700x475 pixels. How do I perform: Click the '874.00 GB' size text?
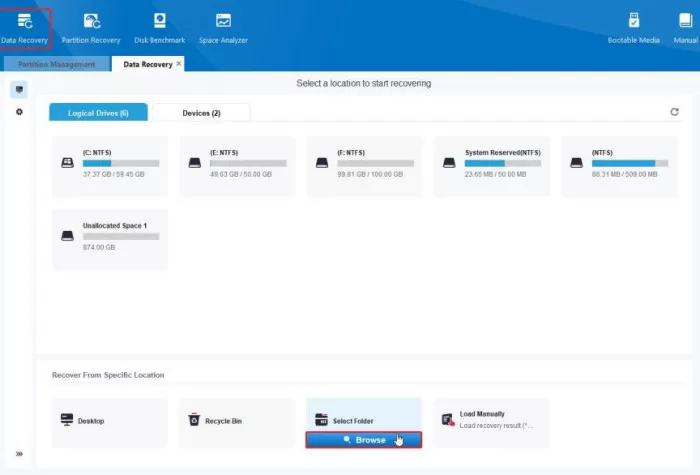(x=99, y=247)
